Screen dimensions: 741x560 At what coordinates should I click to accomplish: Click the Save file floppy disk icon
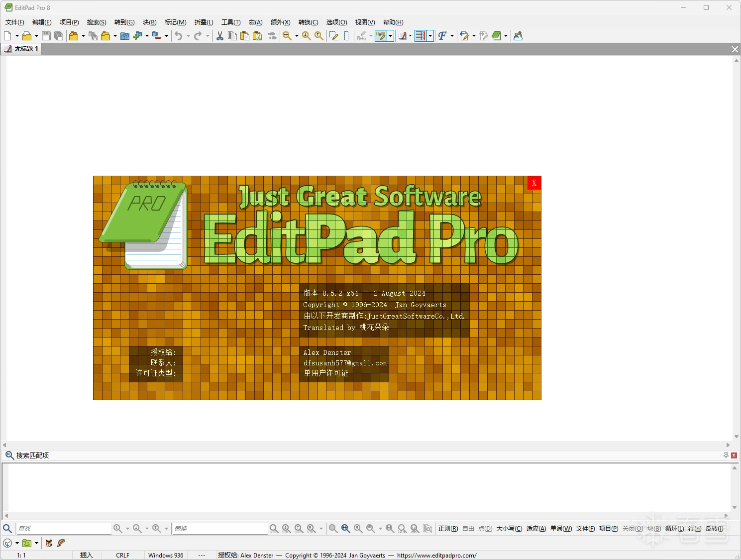coord(46,36)
